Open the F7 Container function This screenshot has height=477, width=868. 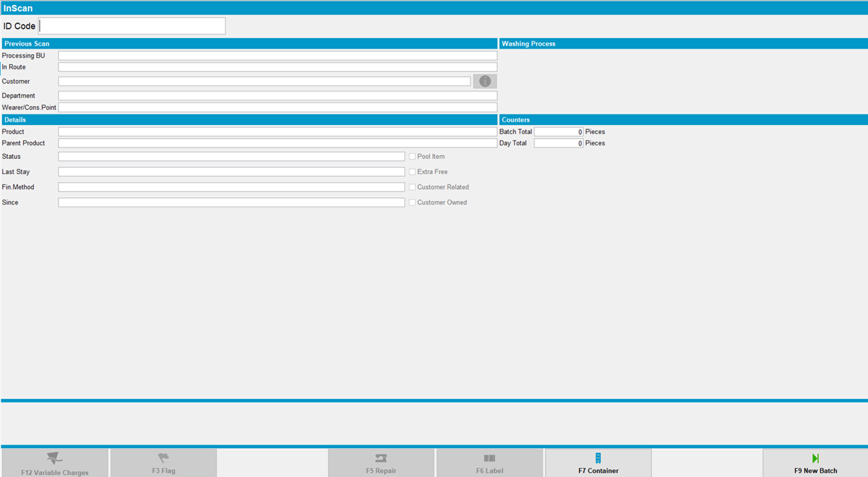tap(598, 463)
